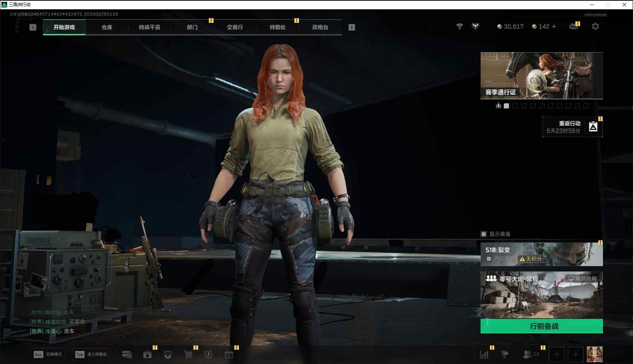The height and width of the screenshot is (364, 633).
Task: Switch to the 特勤处 tab
Action: (x=278, y=27)
